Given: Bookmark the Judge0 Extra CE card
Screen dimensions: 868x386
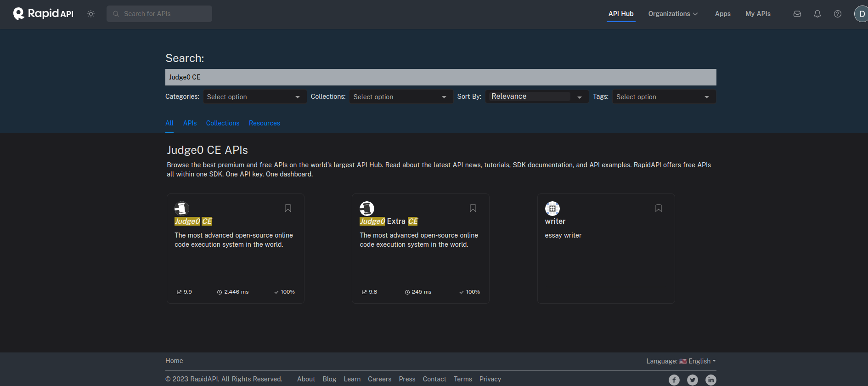Looking at the screenshot, I should [x=473, y=208].
